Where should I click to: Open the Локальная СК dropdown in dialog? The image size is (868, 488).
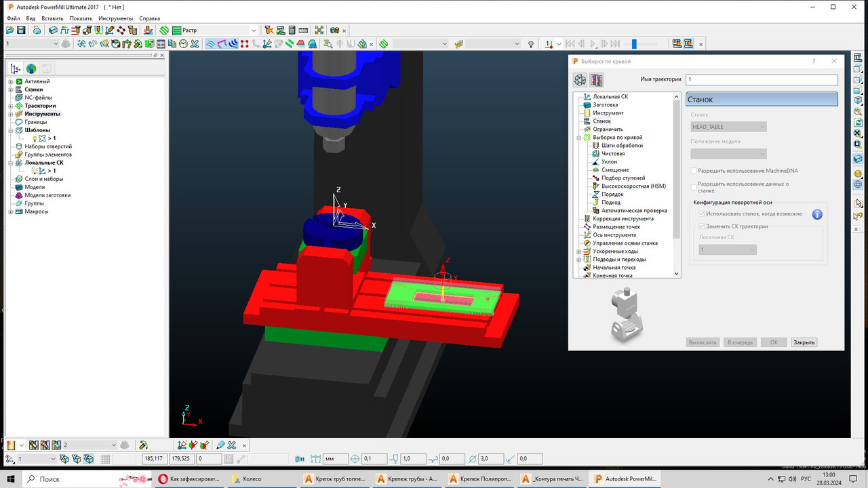click(728, 250)
